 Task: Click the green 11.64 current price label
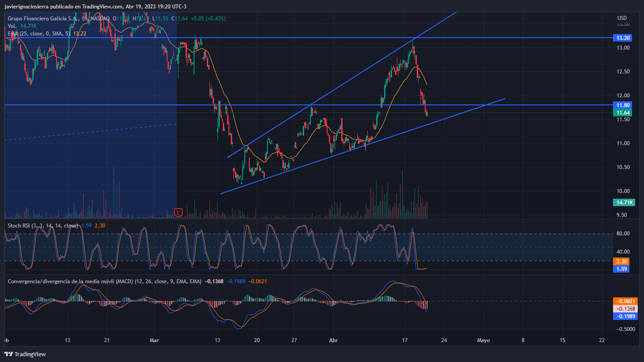click(623, 113)
